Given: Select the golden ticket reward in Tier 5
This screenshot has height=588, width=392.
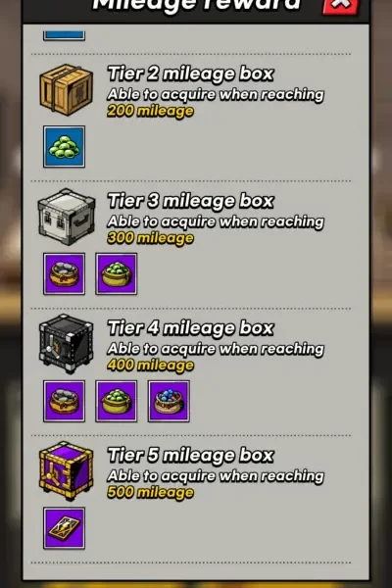Looking at the screenshot, I should pyautogui.click(x=64, y=528).
